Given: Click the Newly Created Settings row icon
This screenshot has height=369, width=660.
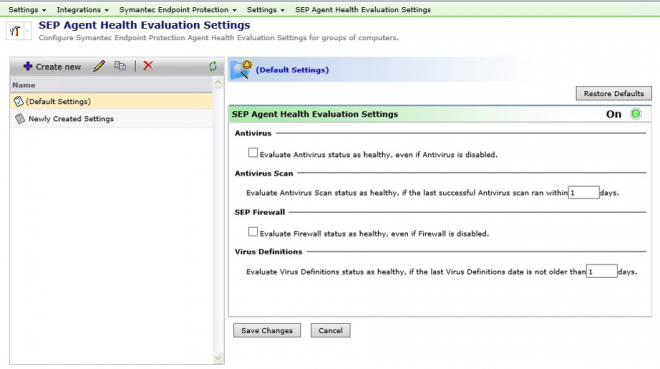Looking at the screenshot, I should click(x=20, y=119).
